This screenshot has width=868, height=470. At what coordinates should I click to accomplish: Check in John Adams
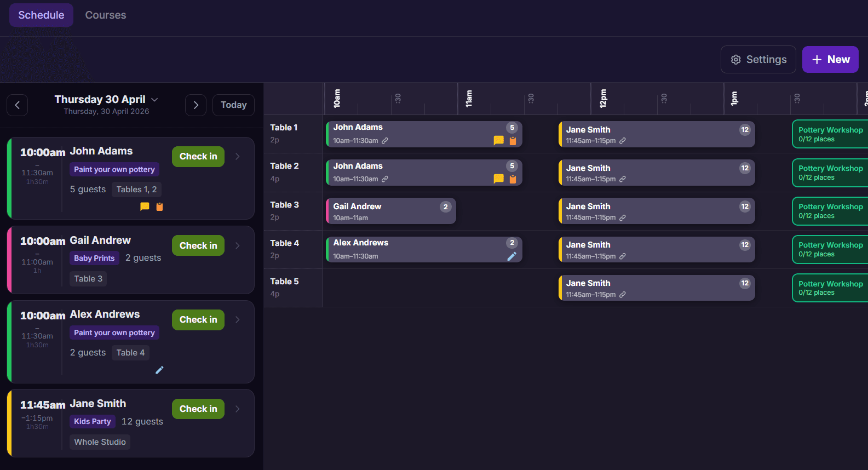pos(198,157)
